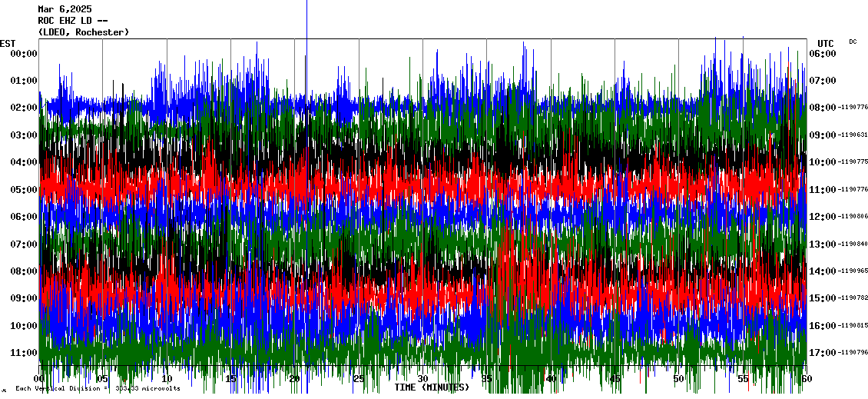Select the 13:00 UTC row label
Screen dimensions: 868x399
(x=822, y=244)
